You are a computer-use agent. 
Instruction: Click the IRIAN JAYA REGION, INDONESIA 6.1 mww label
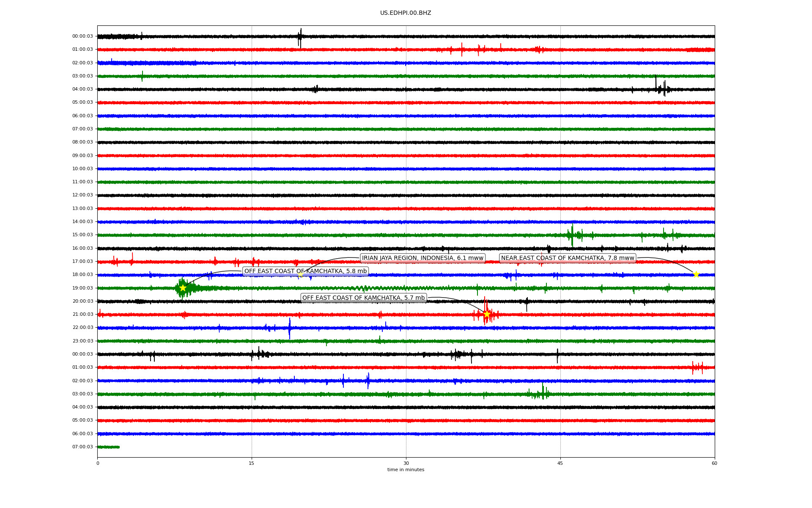pyautogui.click(x=422, y=258)
